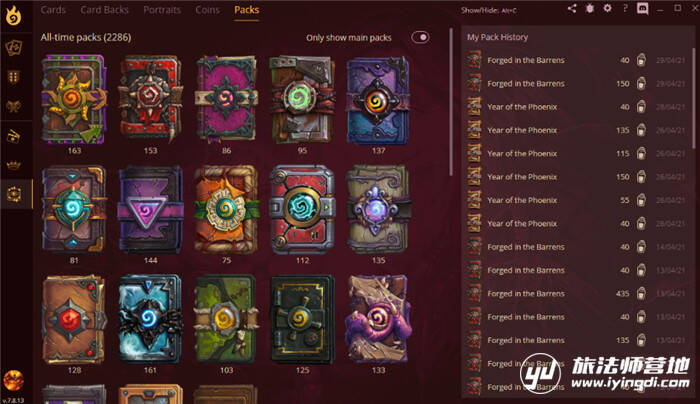Select the cards icon in left sidebar

pyautogui.click(x=14, y=47)
